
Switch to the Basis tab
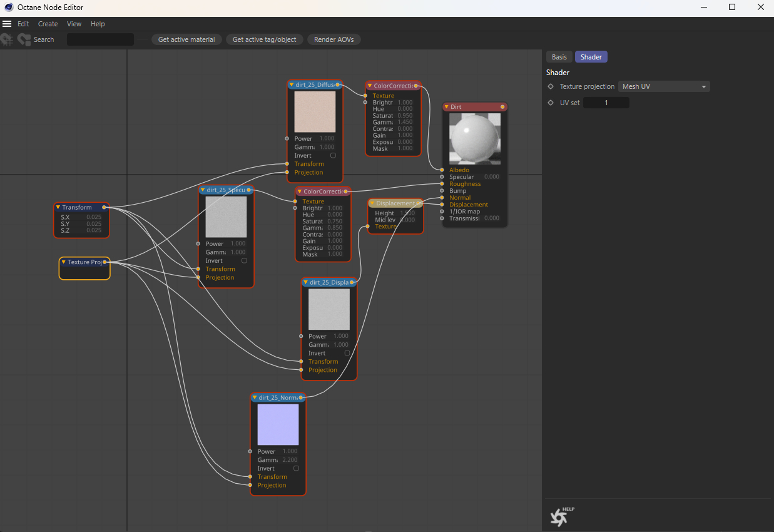559,57
